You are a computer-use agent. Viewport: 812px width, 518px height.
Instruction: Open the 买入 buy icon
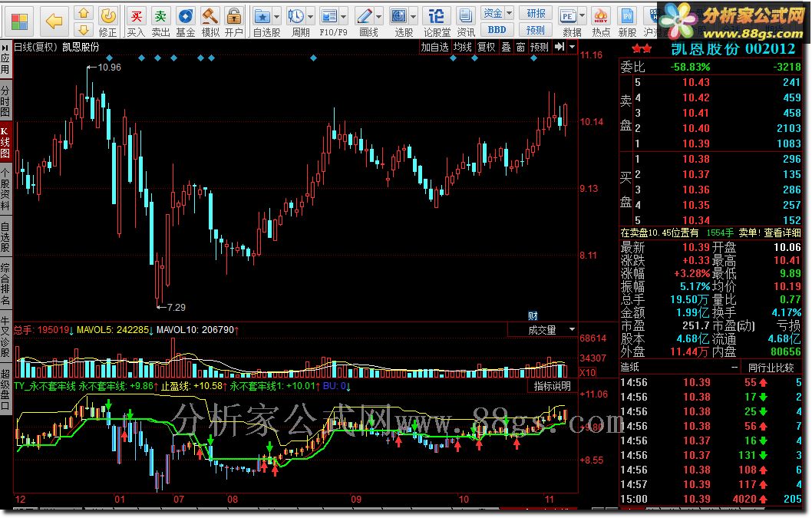(136, 21)
